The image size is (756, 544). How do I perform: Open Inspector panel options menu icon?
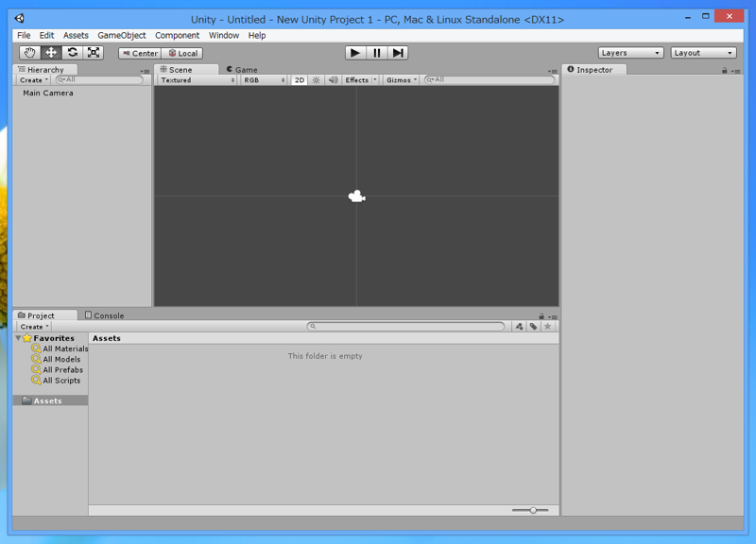pos(736,72)
